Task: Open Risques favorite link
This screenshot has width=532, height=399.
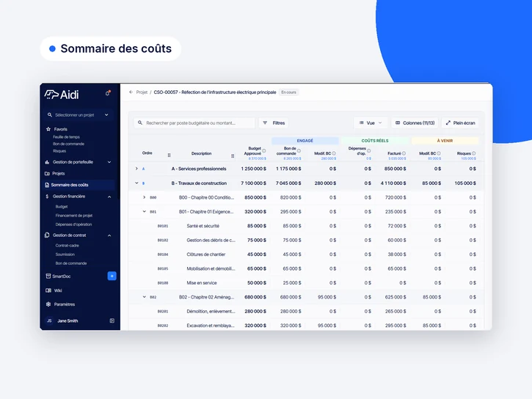Action: coord(59,151)
